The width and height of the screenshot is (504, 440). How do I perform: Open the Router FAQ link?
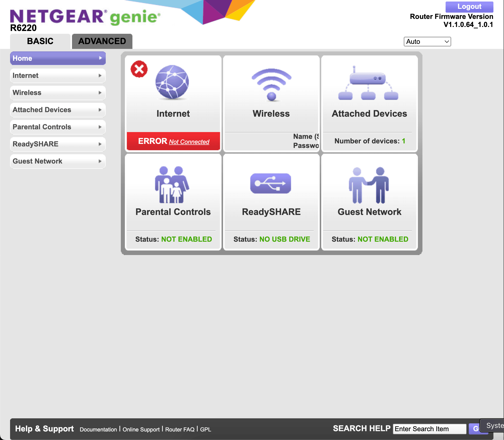180,429
